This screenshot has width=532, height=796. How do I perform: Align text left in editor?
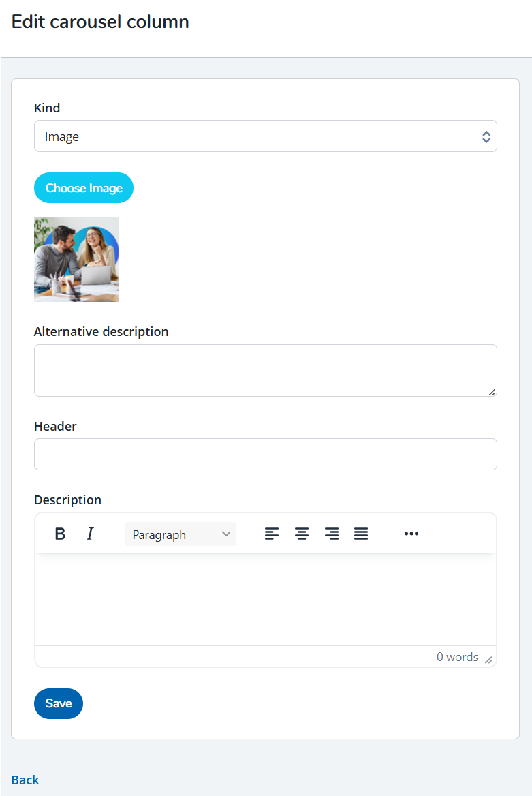(272, 534)
